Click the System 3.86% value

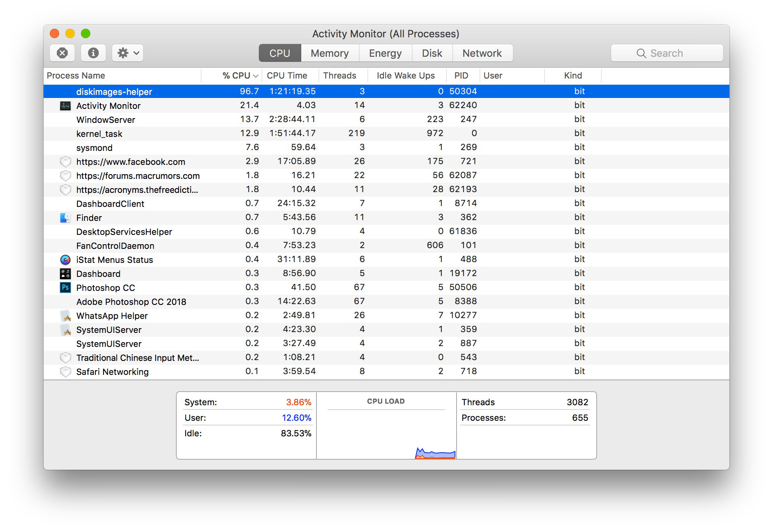pos(299,402)
